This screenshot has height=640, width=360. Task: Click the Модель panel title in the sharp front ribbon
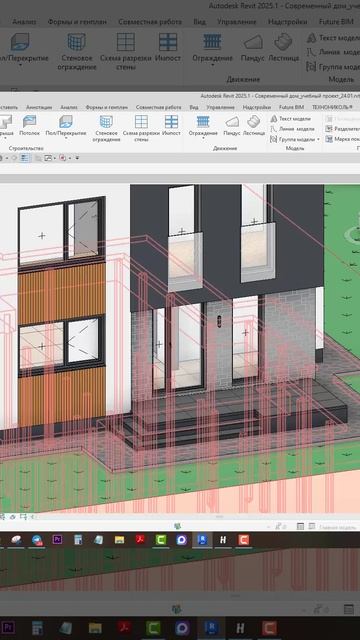click(x=295, y=149)
